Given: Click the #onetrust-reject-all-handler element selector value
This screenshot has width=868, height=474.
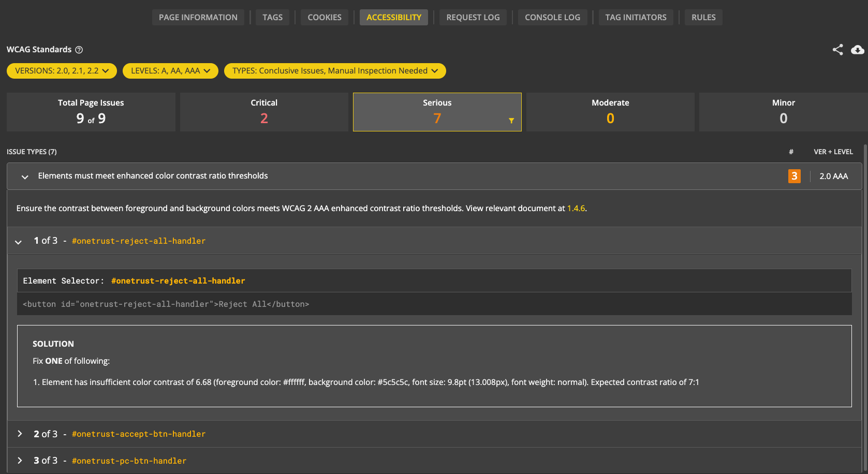Looking at the screenshot, I should point(178,281).
